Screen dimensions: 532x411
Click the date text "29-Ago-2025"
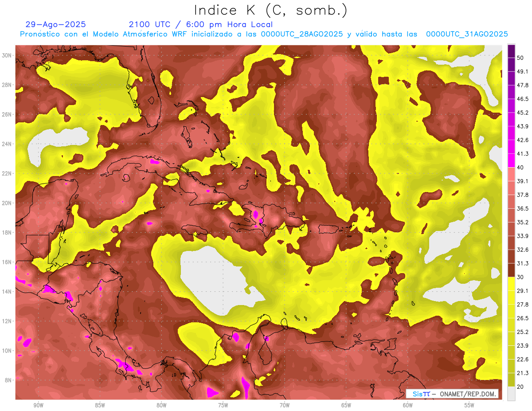(55, 24)
